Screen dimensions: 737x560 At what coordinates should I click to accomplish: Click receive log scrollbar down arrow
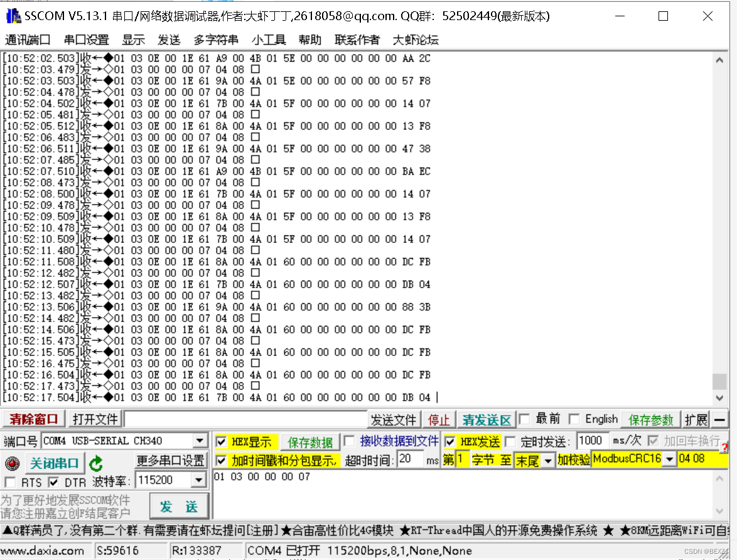pos(719,398)
